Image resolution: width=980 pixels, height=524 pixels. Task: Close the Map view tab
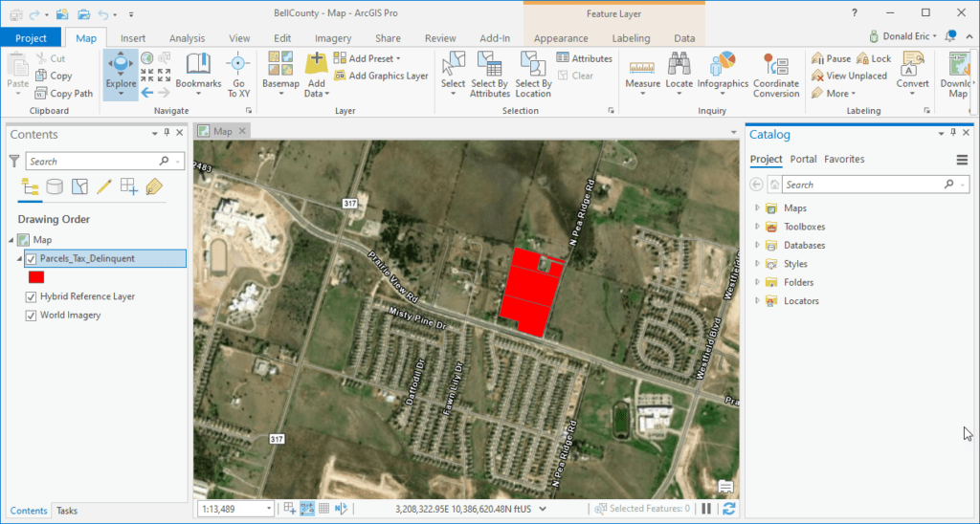[x=242, y=131]
